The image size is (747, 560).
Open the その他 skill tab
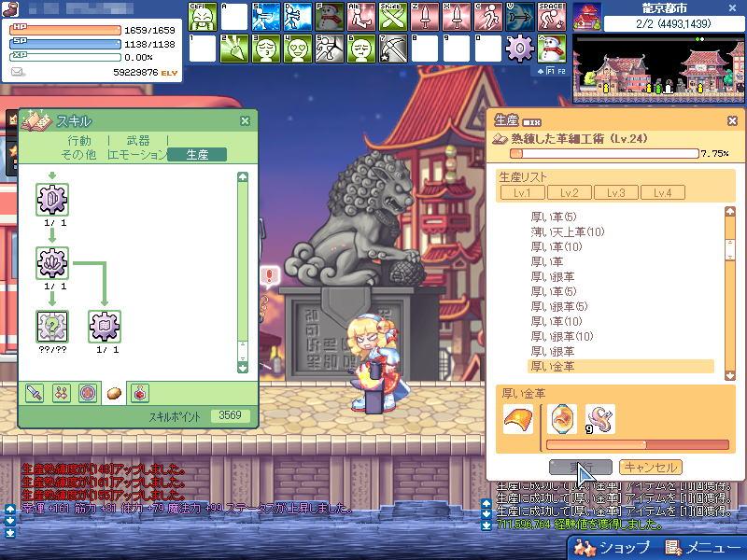tap(78, 155)
